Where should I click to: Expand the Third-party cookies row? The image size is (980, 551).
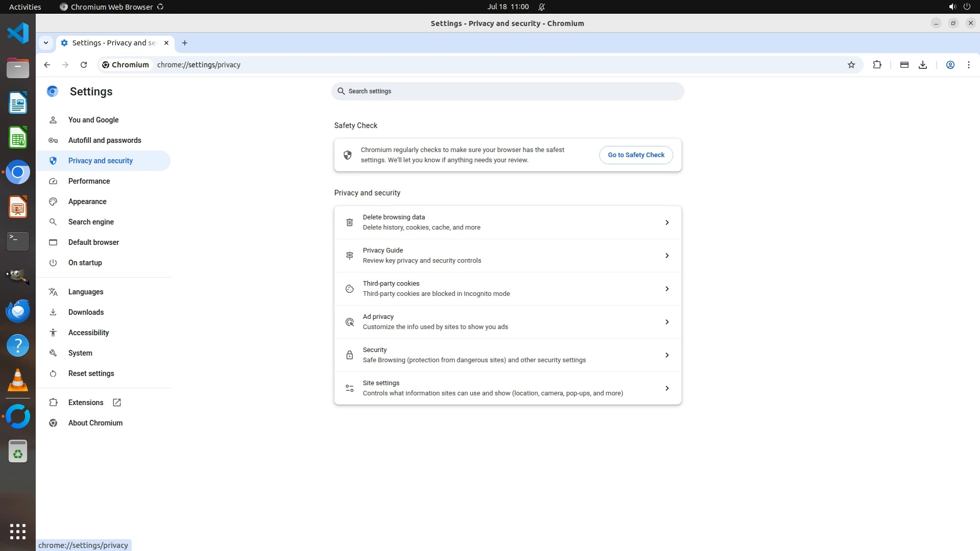click(x=507, y=289)
